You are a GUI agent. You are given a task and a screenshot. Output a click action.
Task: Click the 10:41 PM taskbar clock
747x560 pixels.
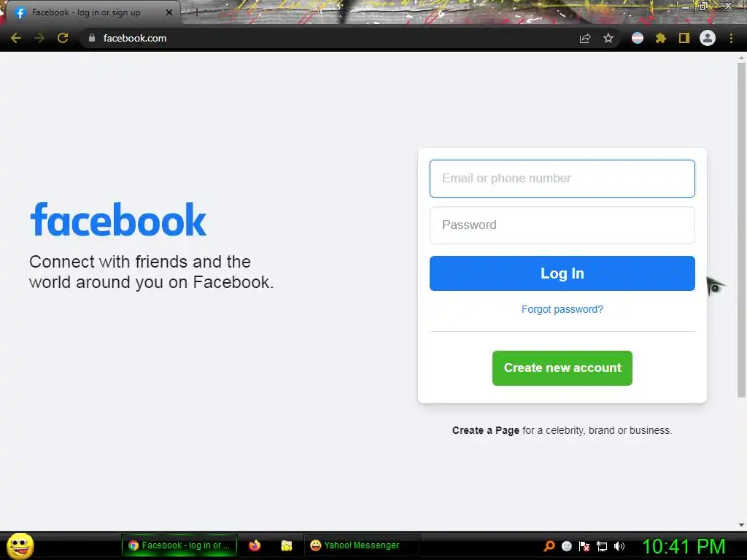[x=684, y=546]
